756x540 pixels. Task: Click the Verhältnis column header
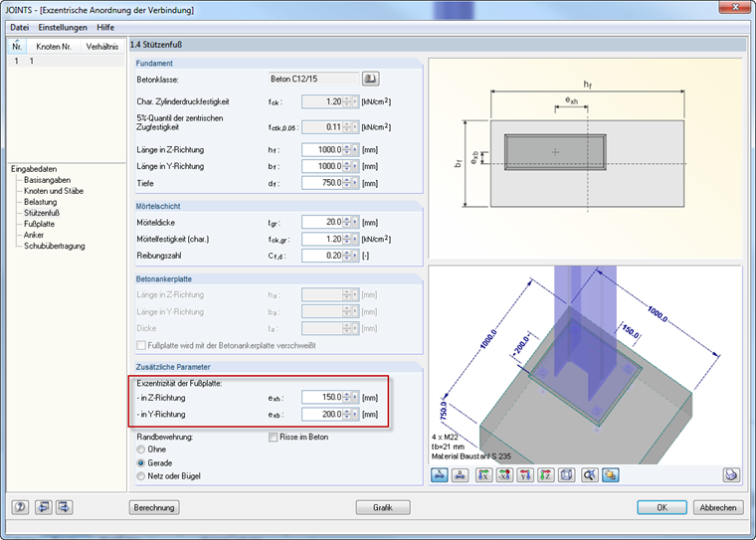(x=102, y=47)
